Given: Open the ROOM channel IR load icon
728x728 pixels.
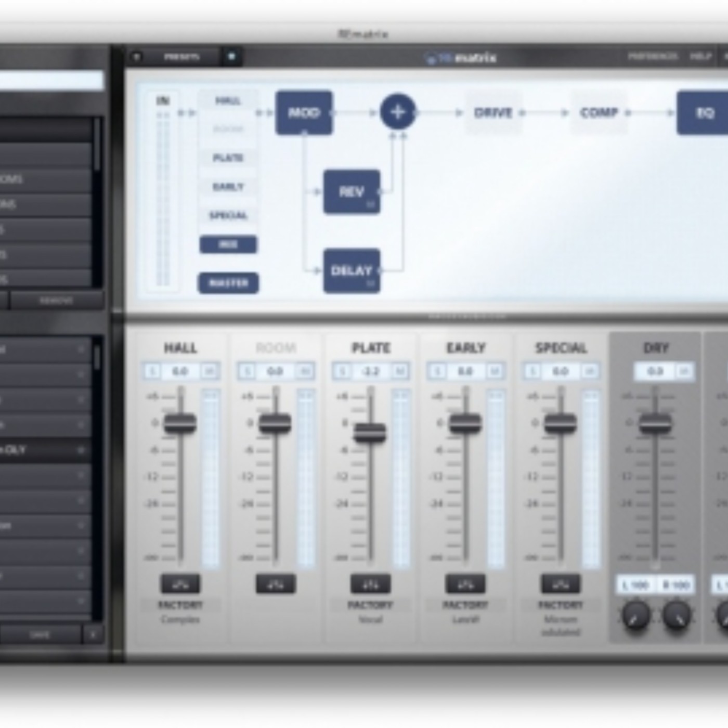Looking at the screenshot, I should (x=275, y=584).
